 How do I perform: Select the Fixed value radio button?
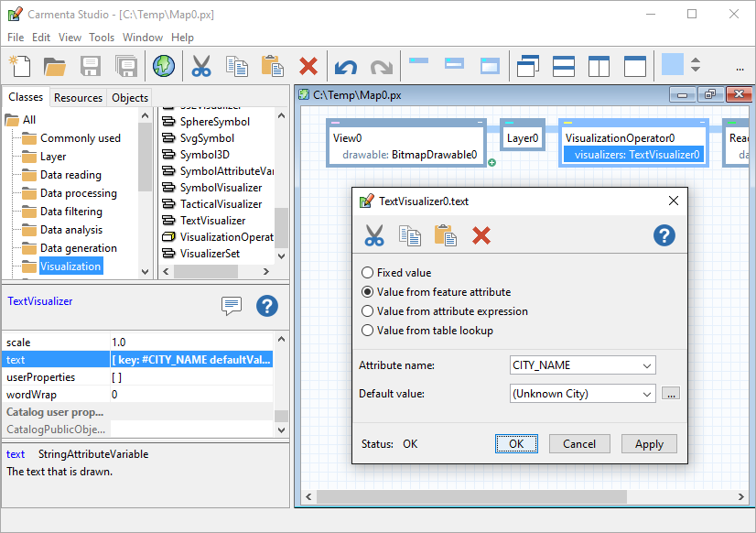pos(367,273)
